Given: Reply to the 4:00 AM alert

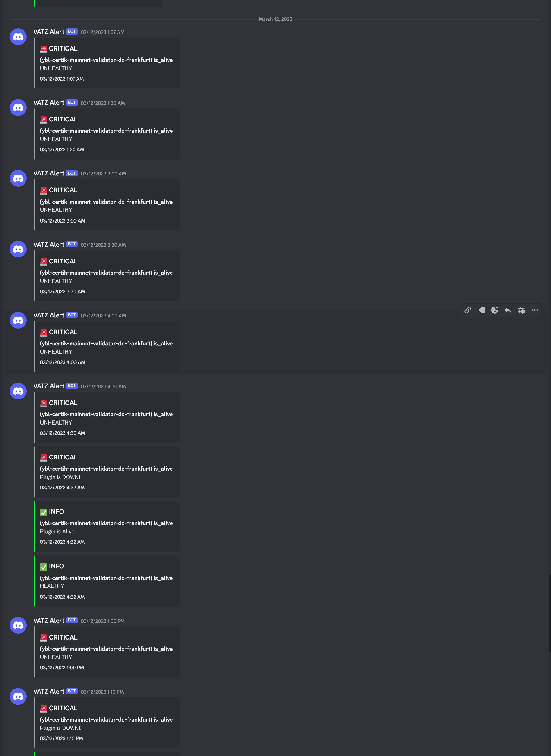Looking at the screenshot, I should [x=508, y=310].
